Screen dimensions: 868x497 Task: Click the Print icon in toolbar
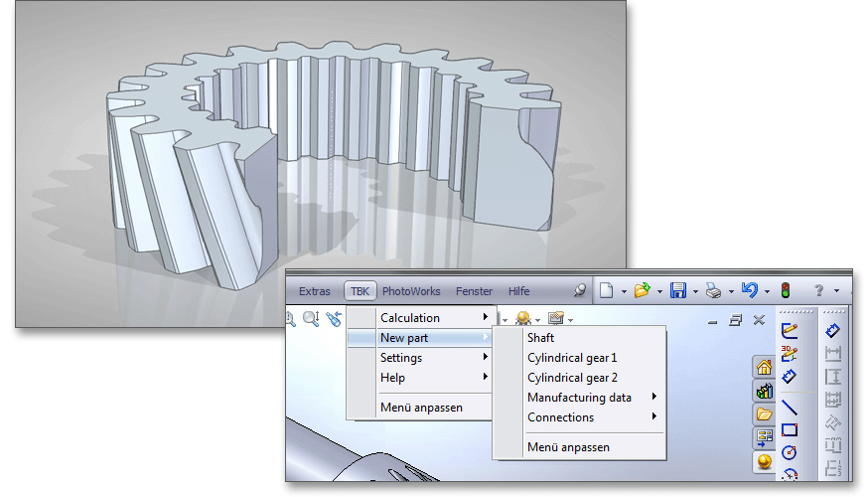(713, 290)
